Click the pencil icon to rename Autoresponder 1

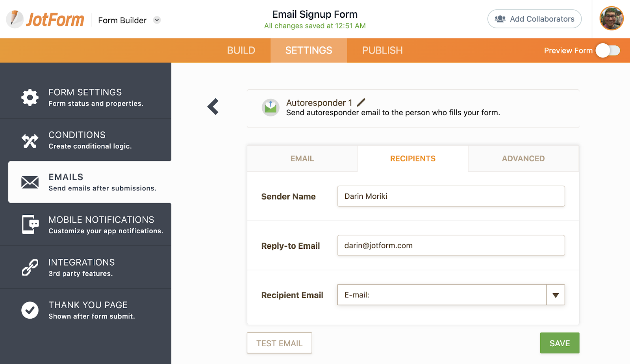(361, 103)
